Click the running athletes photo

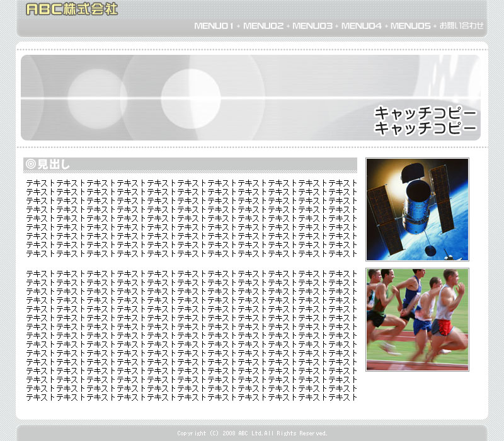coord(417,320)
